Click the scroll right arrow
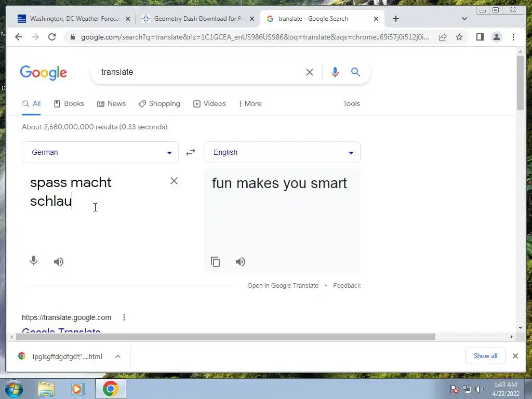This screenshot has height=399, width=532. tap(512, 337)
